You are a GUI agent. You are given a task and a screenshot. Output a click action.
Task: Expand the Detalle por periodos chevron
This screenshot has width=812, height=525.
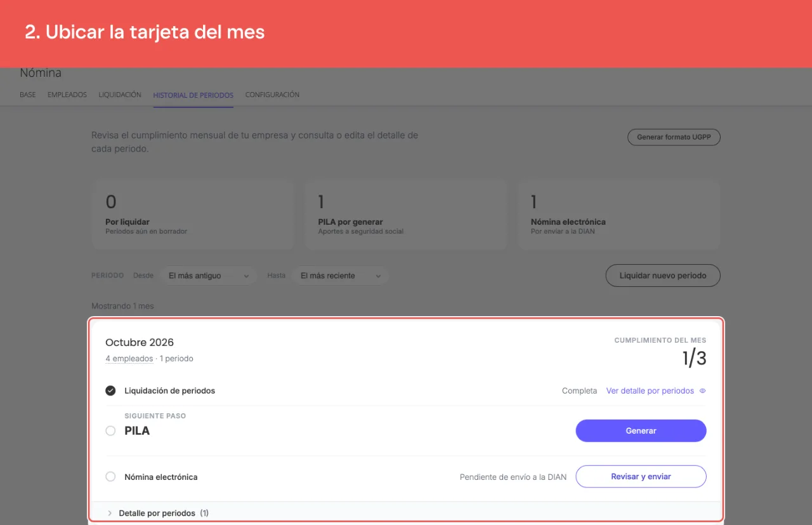[x=110, y=513]
